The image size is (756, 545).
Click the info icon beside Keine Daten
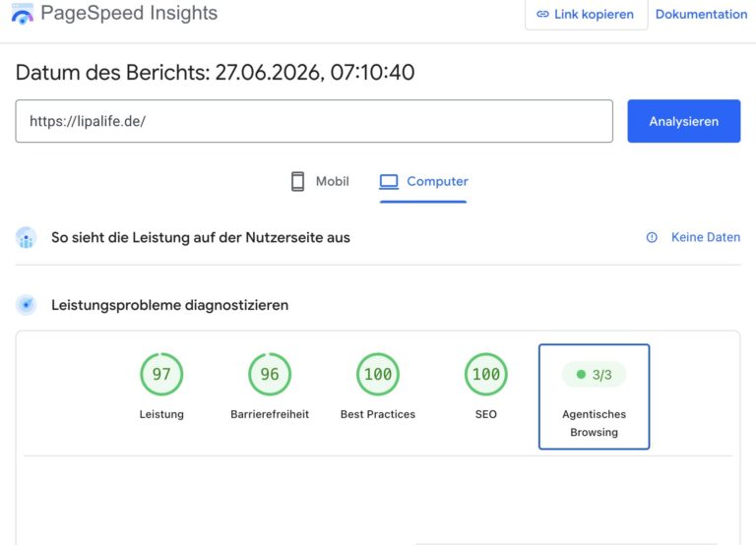pos(652,237)
